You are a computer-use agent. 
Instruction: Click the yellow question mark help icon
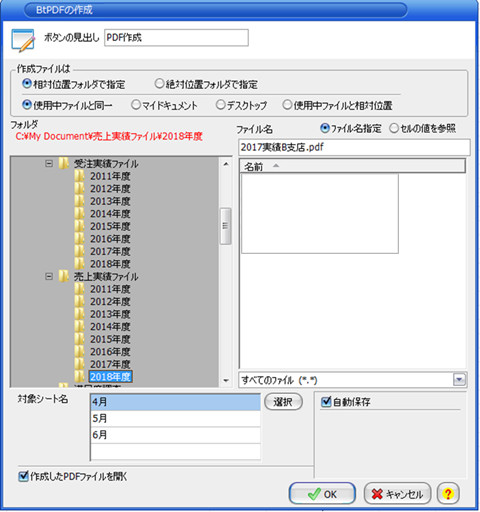click(x=448, y=494)
